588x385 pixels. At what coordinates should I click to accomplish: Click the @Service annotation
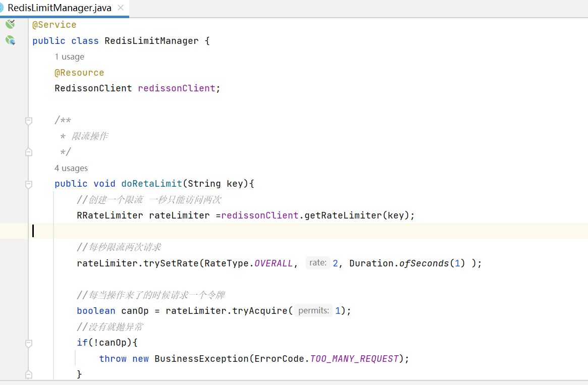tap(55, 25)
